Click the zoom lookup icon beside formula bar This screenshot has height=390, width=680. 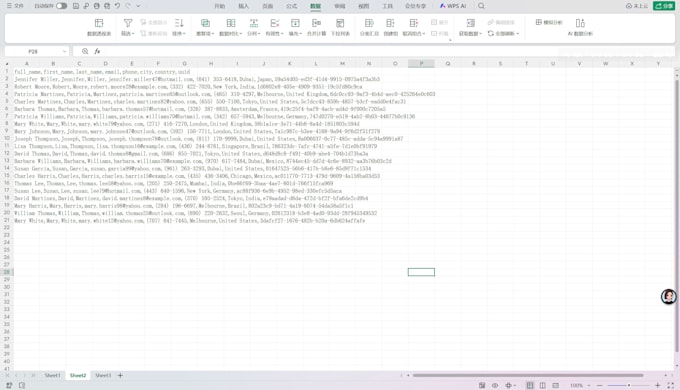[85, 51]
